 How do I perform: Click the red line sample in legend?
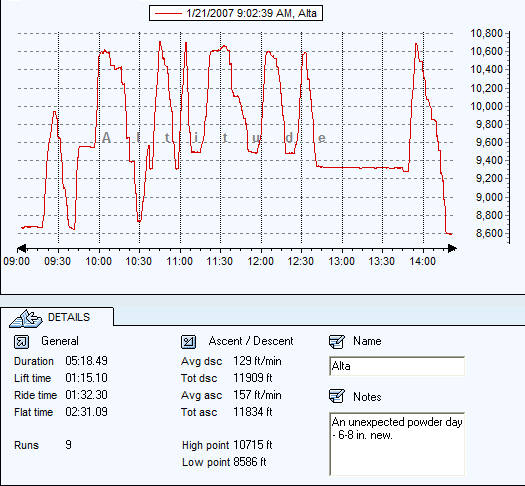tap(168, 13)
